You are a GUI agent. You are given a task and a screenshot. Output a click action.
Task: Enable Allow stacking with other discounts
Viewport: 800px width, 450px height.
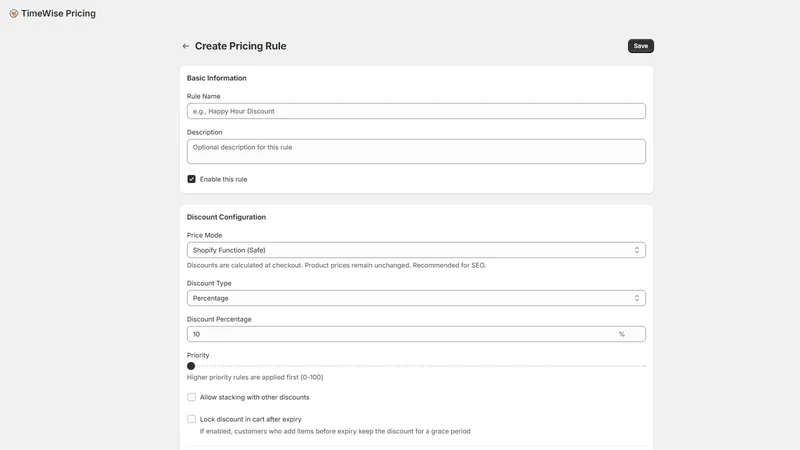click(x=191, y=397)
